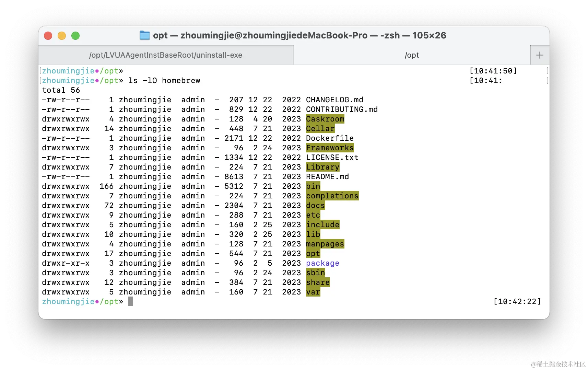Click the folder icon in the title bar
Screen dimensions: 588x370
pos(144,35)
